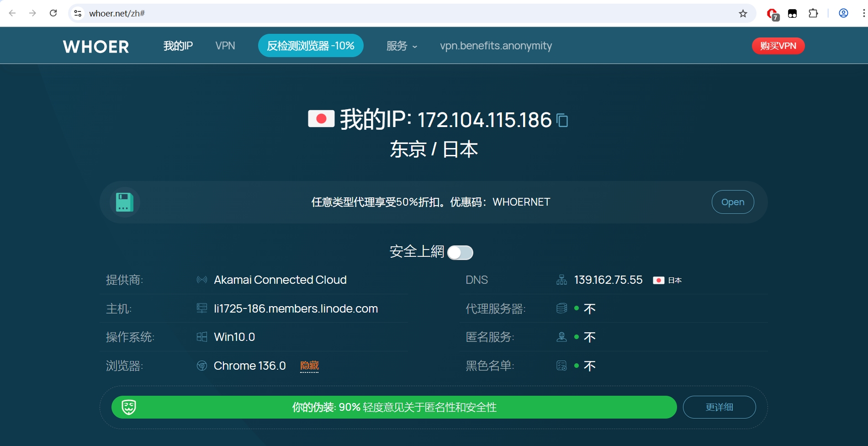The image size is (868, 446).
Task: Click DNS address 139.162.75.55
Action: (608, 280)
